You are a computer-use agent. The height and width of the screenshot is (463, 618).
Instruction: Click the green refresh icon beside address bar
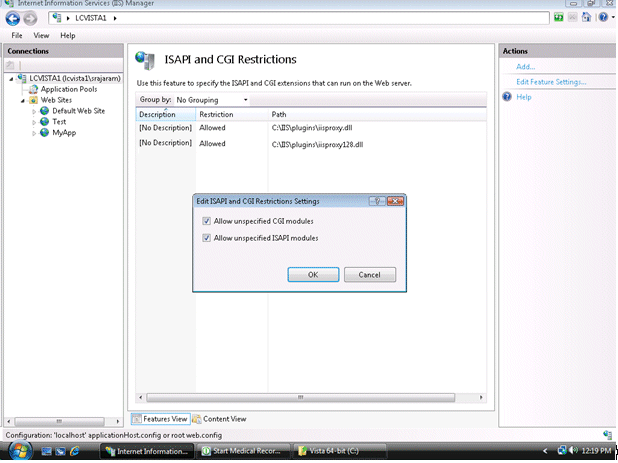[558, 17]
